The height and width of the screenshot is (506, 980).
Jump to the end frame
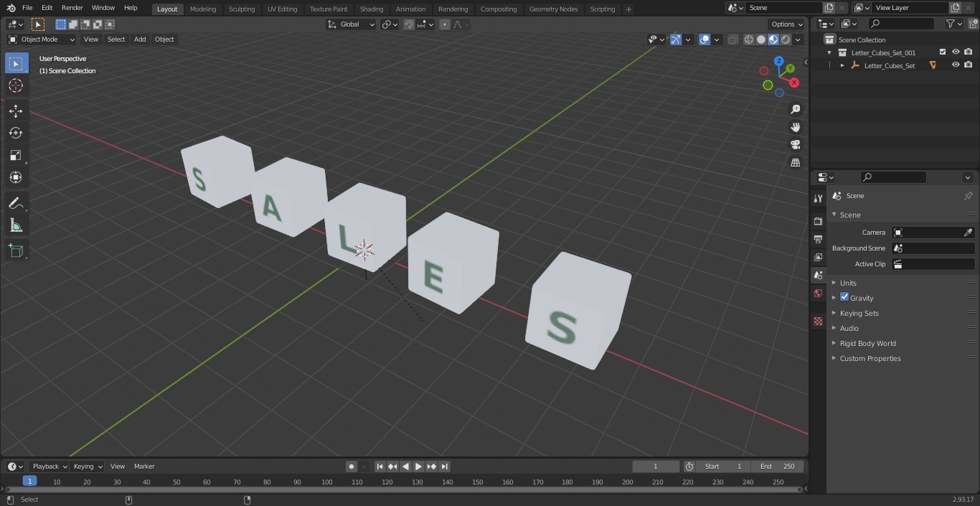[x=445, y=467]
